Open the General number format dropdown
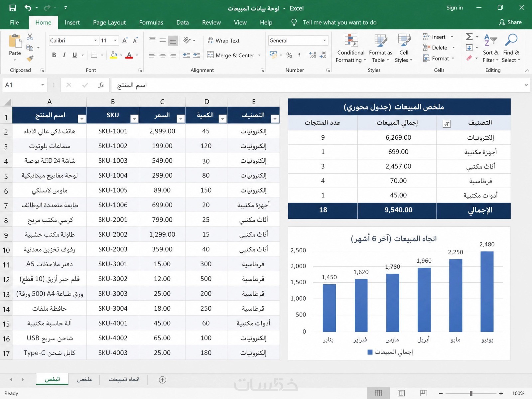532x399 pixels. click(x=325, y=41)
